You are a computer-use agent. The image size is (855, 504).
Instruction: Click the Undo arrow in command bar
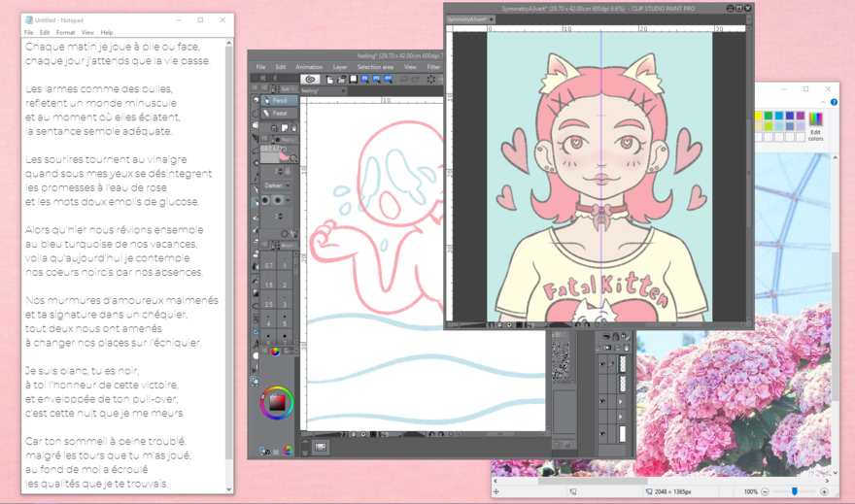click(x=403, y=80)
